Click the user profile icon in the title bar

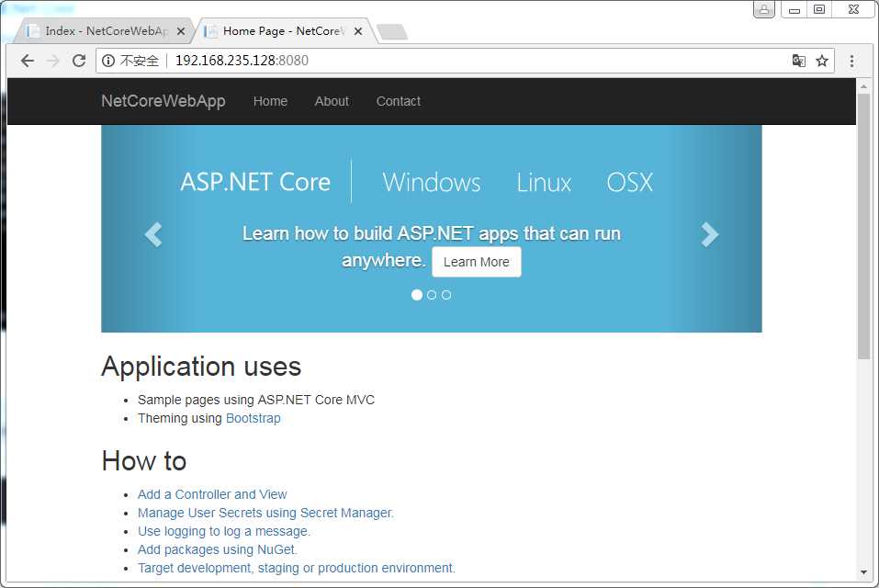coord(763,9)
